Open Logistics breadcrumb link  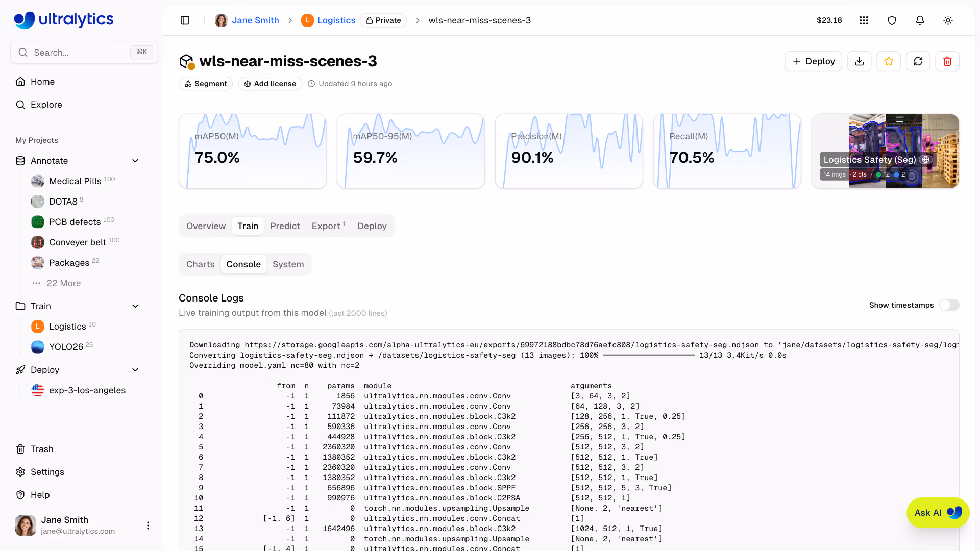tap(336, 20)
